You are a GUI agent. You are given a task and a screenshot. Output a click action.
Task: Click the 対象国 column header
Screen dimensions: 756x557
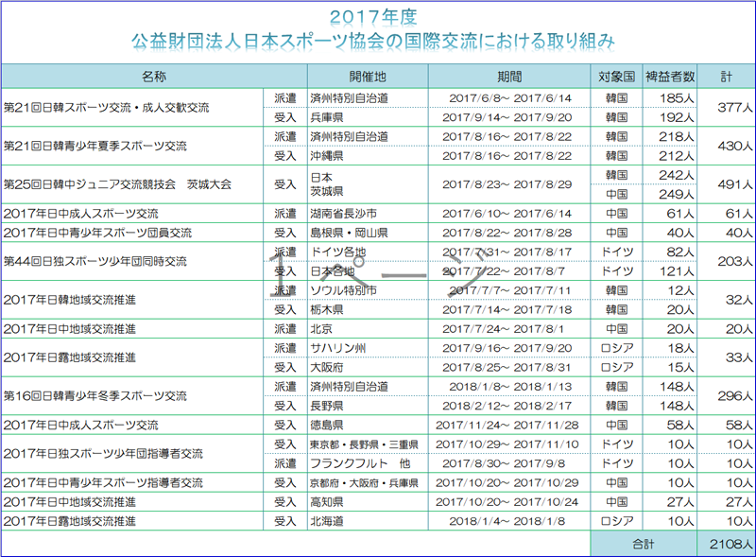[x=616, y=77]
